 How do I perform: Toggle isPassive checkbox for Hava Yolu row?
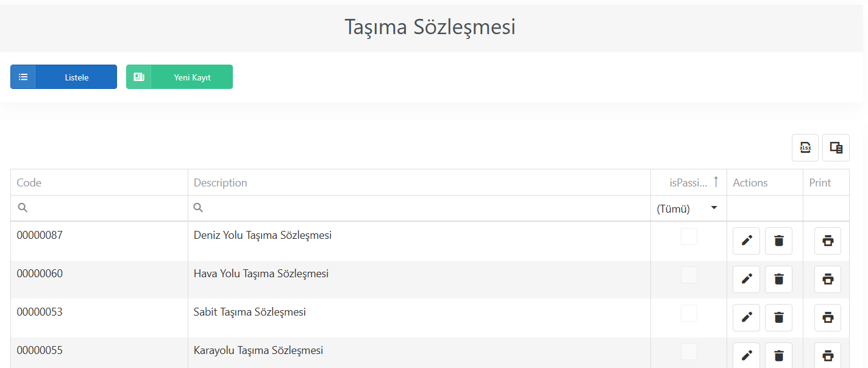(689, 275)
